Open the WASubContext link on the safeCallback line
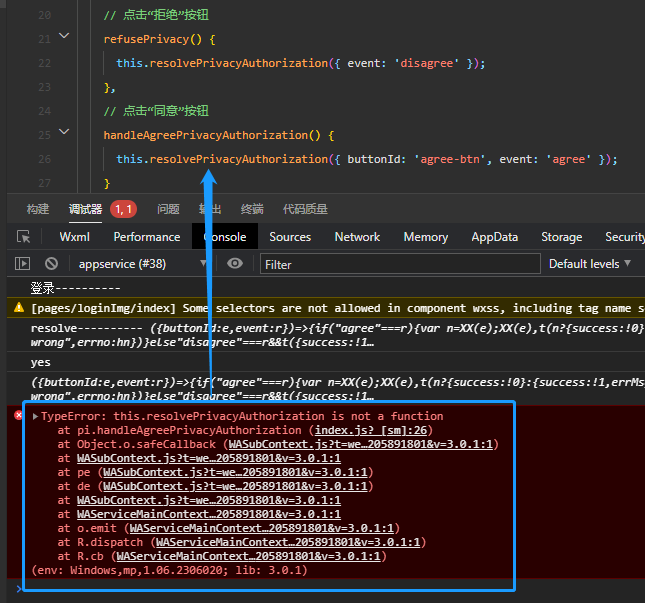 360,444
